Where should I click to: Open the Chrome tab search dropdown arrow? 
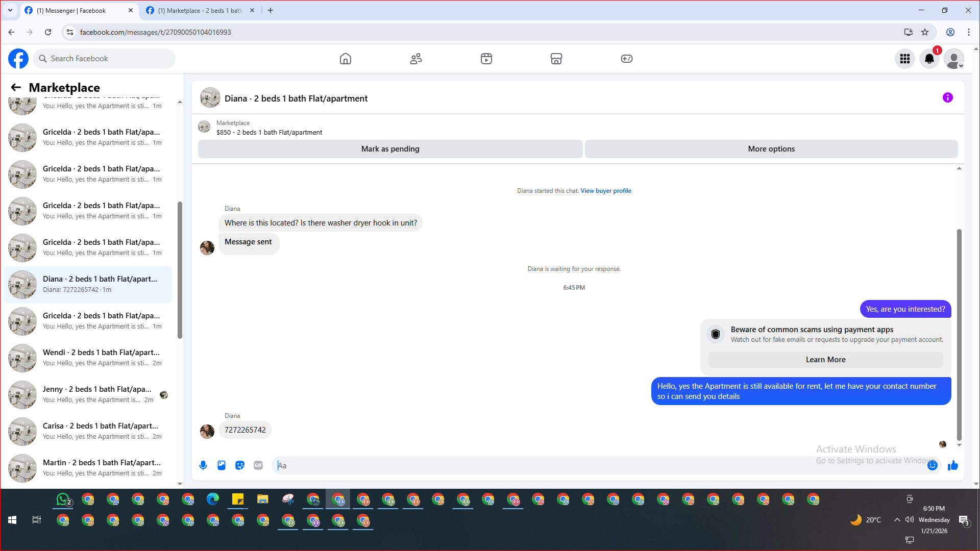10,10
